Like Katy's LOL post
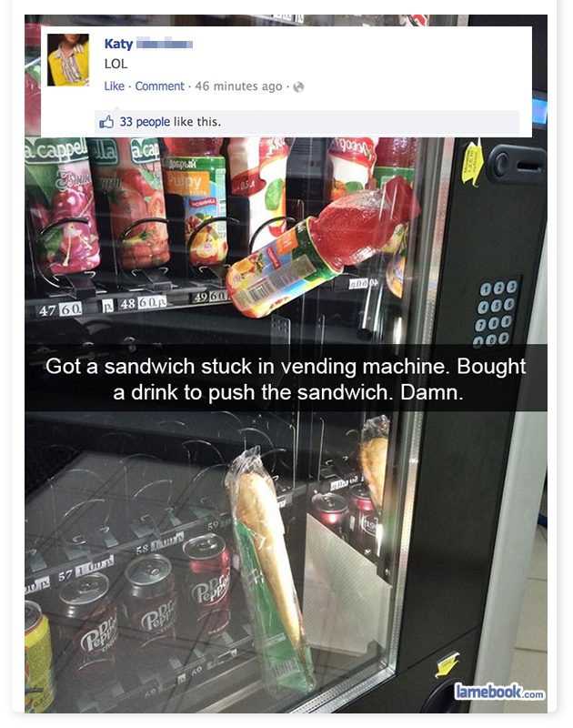Screen dimensions: 573x728 pos(114,86)
